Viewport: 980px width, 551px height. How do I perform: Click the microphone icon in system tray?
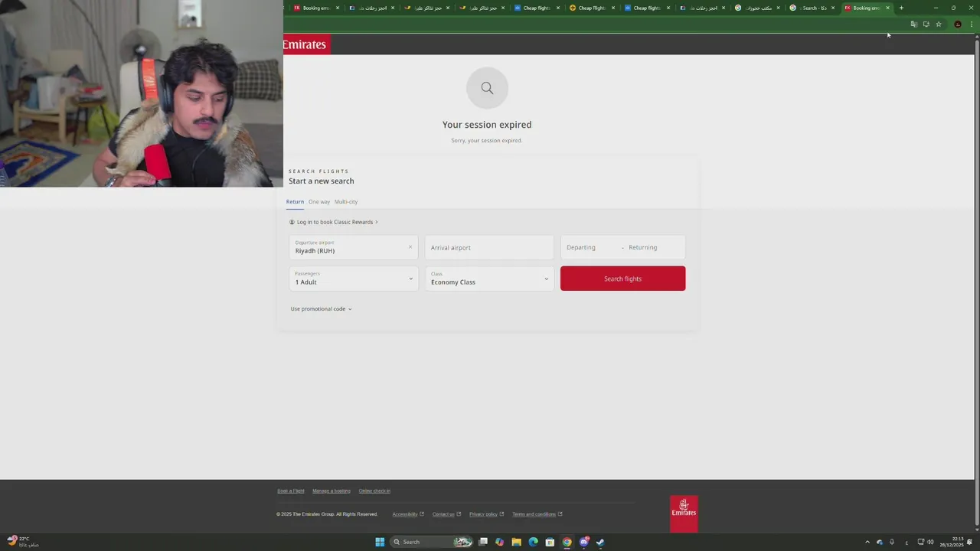892,542
